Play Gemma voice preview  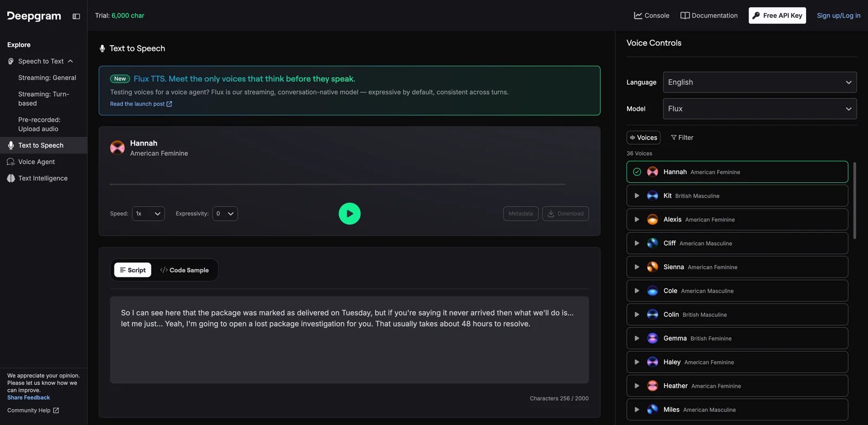[637, 338]
